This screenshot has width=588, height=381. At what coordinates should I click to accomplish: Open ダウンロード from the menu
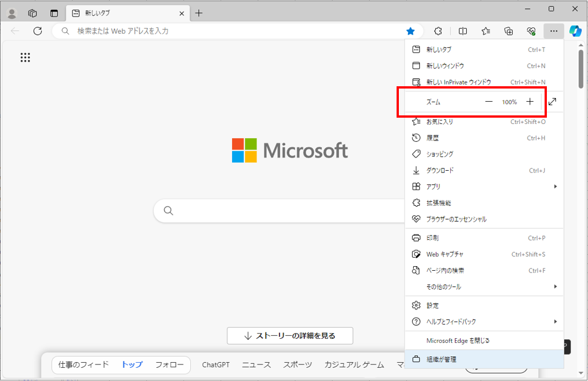click(x=484, y=170)
